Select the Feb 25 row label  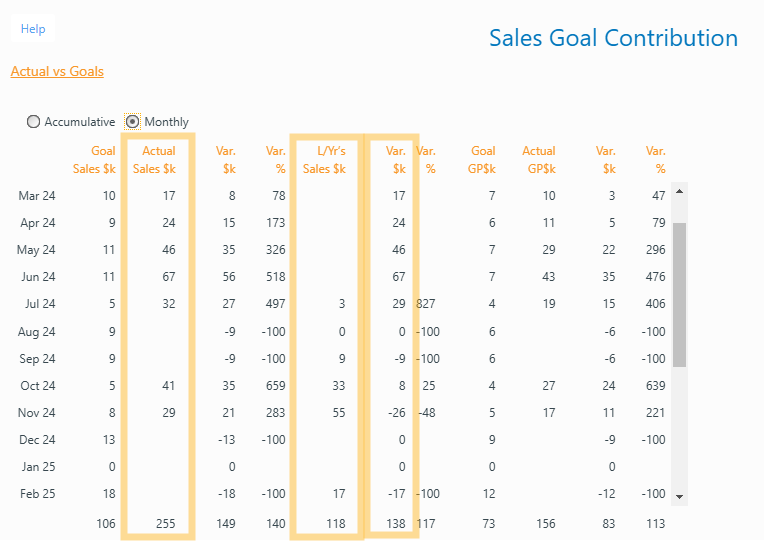coord(37,493)
